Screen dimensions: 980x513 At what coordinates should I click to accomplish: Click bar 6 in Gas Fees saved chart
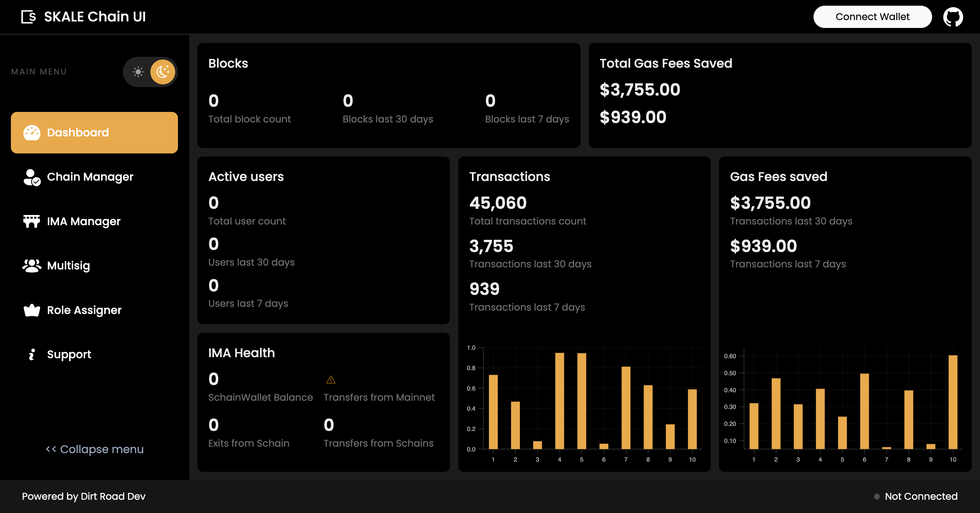tap(864, 411)
